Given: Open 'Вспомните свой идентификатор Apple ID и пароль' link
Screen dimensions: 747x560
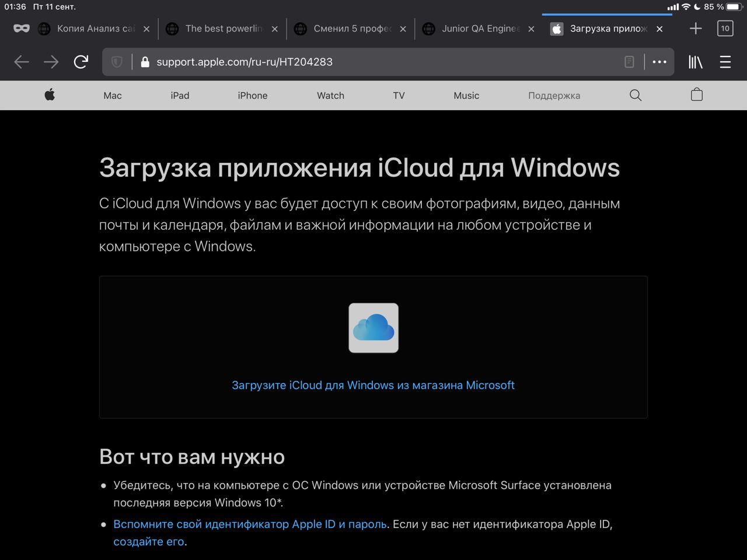Looking at the screenshot, I should tap(250, 524).
